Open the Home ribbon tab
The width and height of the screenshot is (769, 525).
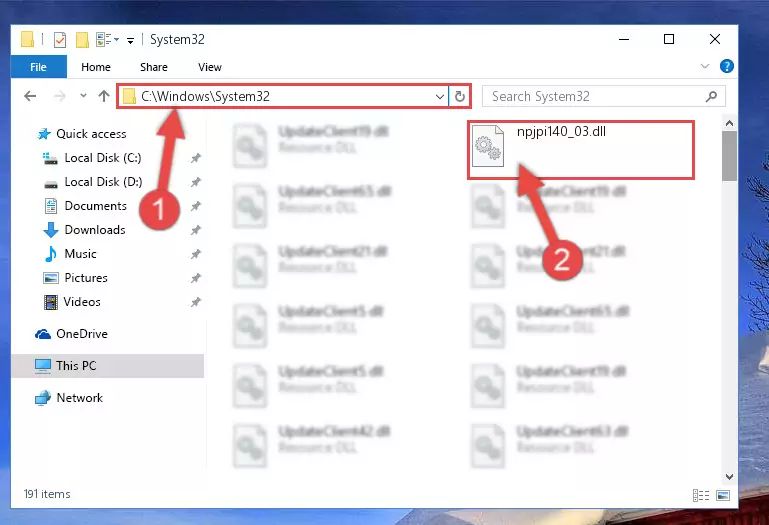tap(96, 67)
